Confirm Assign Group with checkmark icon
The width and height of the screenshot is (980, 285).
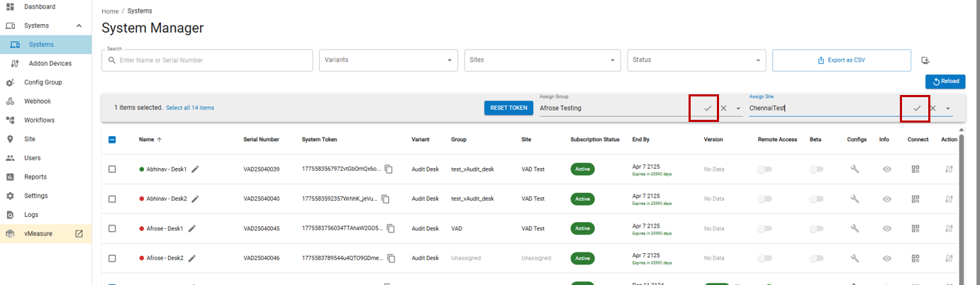pyautogui.click(x=707, y=108)
